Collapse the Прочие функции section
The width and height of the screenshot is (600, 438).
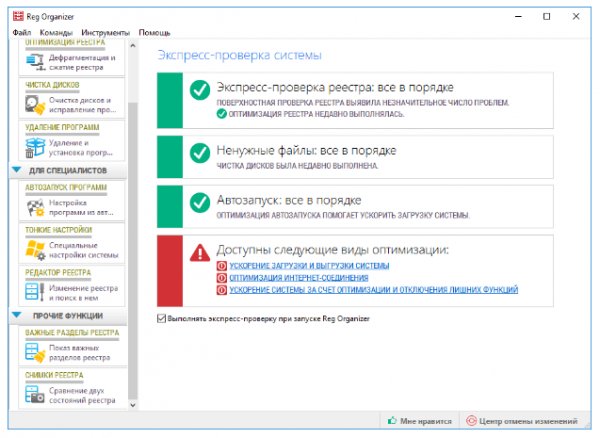click(x=16, y=315)
